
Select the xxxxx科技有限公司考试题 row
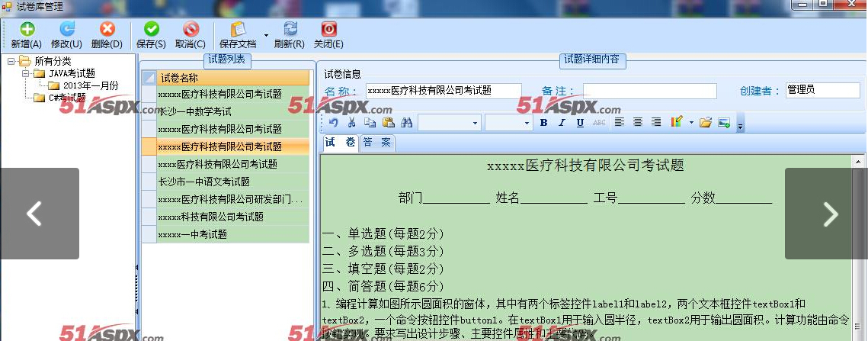pyautogui.click(x=233, y=217)
